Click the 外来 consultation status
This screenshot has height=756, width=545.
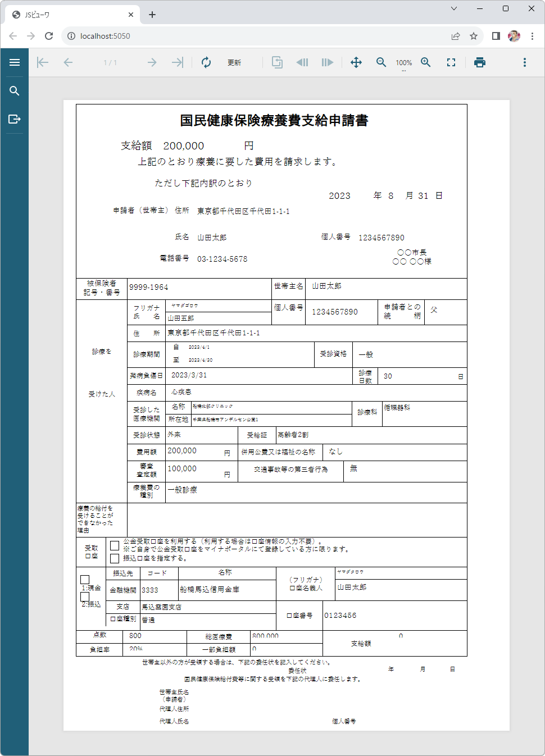[174, 435]
